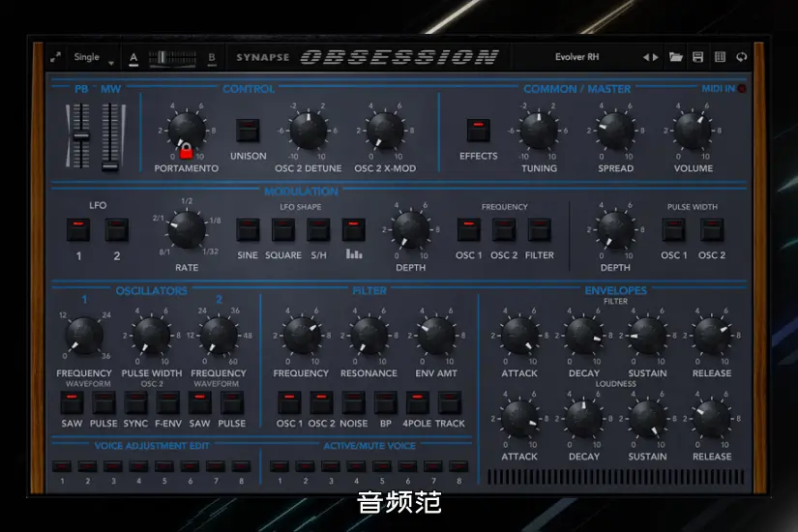The width and height of the screenshot is (798, 532).
Task: Click the filter ENV AMT knob
Action: (436, 336)
